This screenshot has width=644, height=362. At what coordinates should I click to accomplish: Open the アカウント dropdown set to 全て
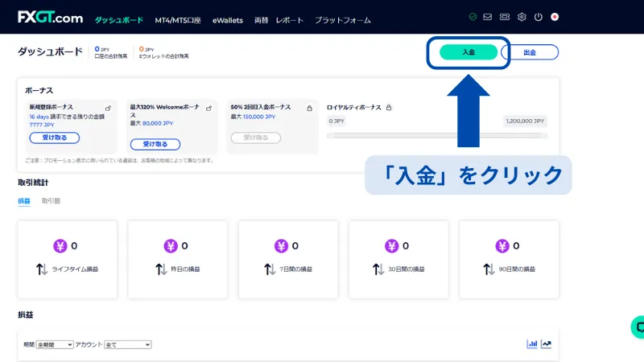tap(128, 345)
